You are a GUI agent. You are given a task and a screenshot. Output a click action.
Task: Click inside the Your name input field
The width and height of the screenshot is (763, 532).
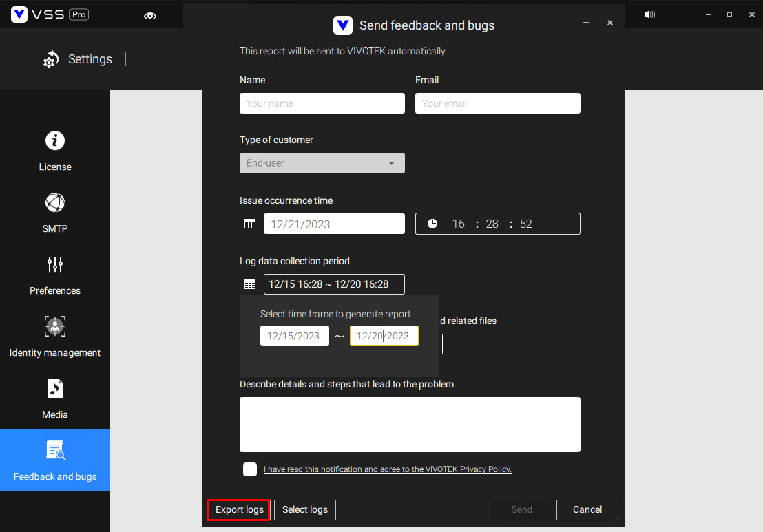point(322,103)
